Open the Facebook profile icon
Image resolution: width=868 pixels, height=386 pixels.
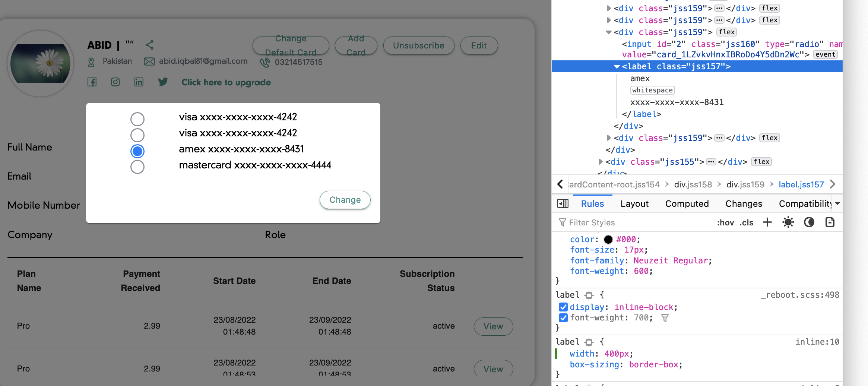click(x=92, y=82)
